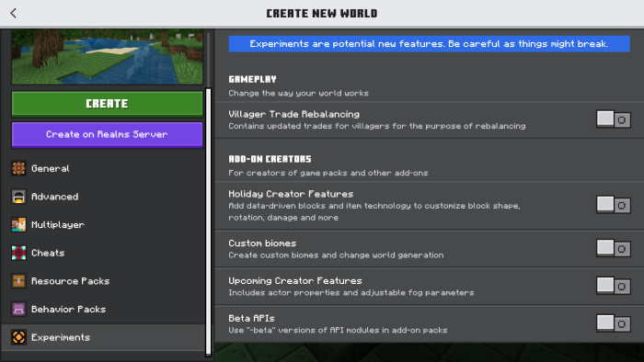Click the Resource Packs chest icon

point(18,281)
